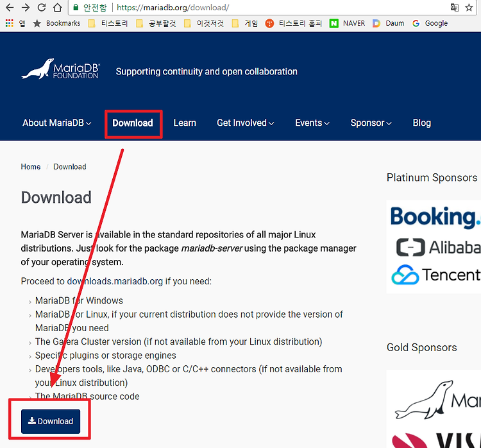Open the 게임 bookmark folder
Screen dimensions: 481x448
pos(245,23)
